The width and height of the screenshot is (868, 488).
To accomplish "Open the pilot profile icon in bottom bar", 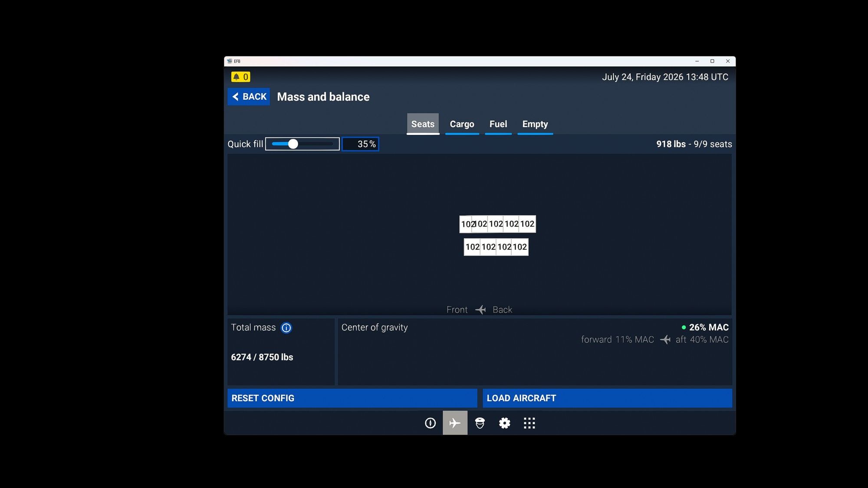I will click(x=480, y=423).
